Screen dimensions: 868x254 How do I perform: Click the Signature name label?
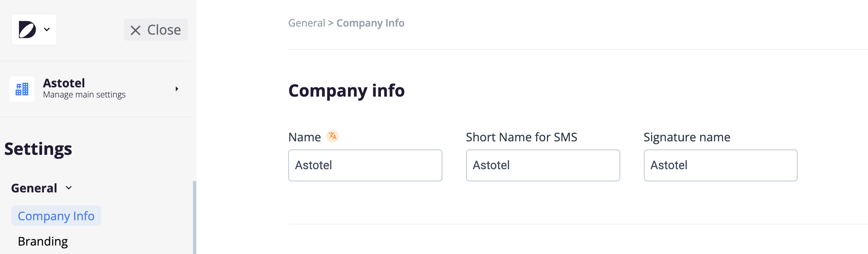[x=687, y=137]
